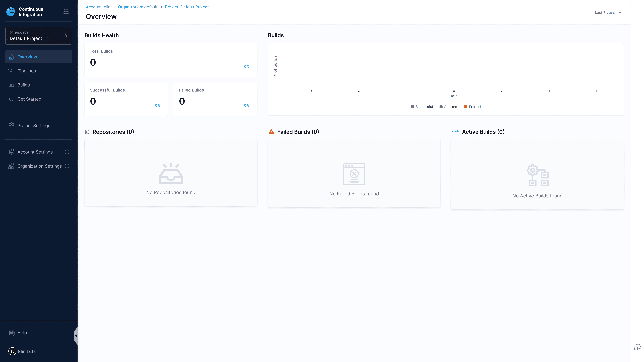Click the Failed Builds warning triangle icon

click(x=271, y=132)
